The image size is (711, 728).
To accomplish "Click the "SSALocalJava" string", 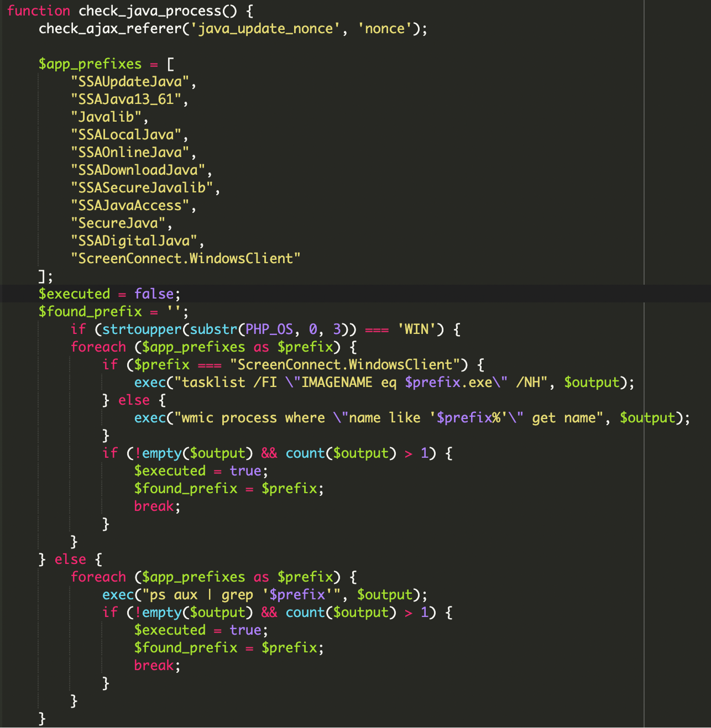I will (126, 135).
